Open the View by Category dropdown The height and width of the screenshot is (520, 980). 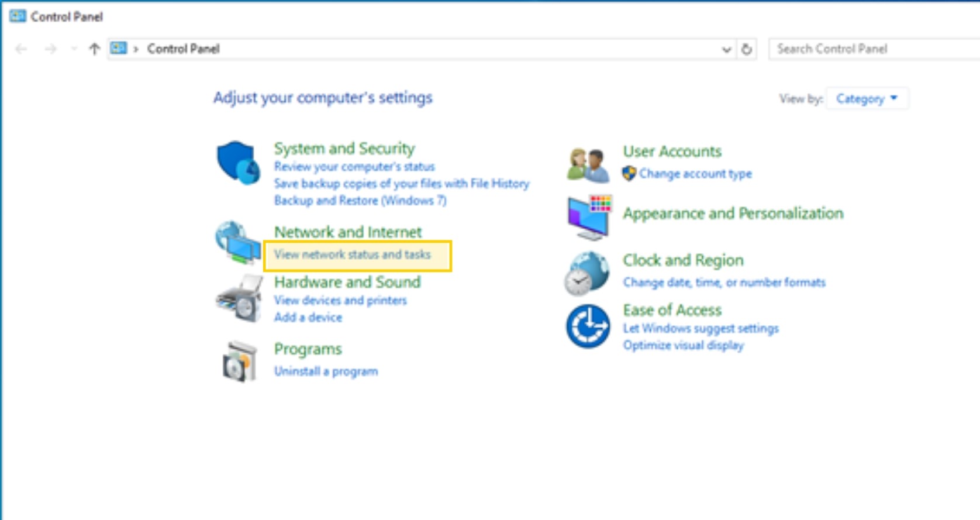tap(867, 99)
